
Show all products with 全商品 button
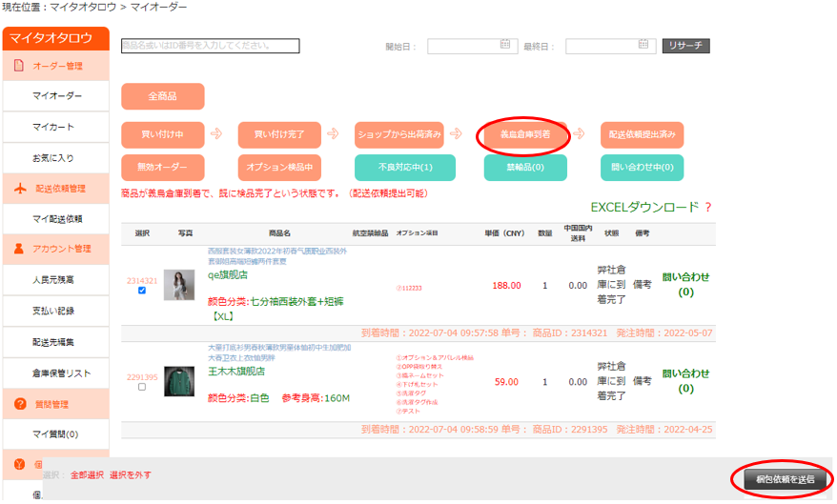[162, 96]
